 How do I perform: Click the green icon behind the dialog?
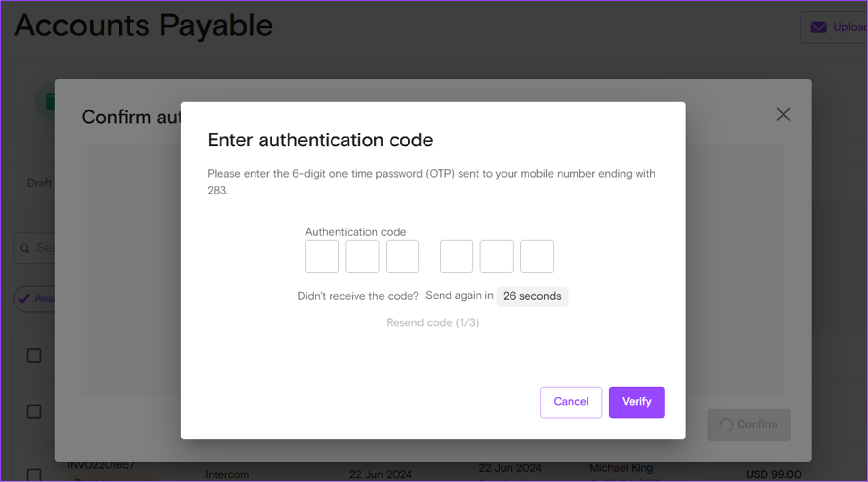click(x=49, y=101)
